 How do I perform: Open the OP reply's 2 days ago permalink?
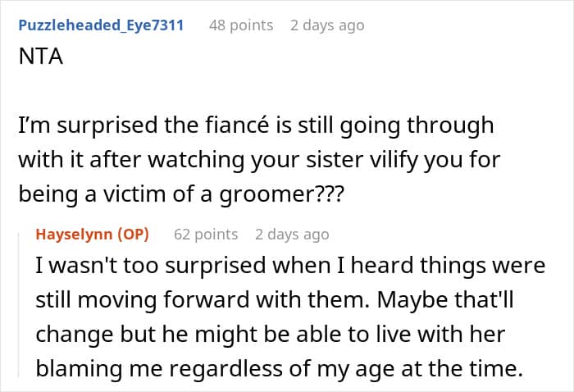click(x=292, y=235)
